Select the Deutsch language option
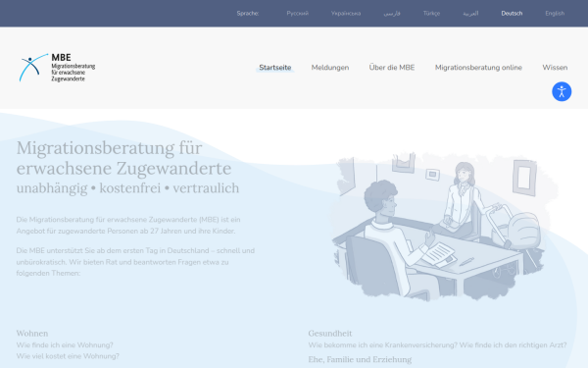This screenshot has height=368, width=588. 512,14
